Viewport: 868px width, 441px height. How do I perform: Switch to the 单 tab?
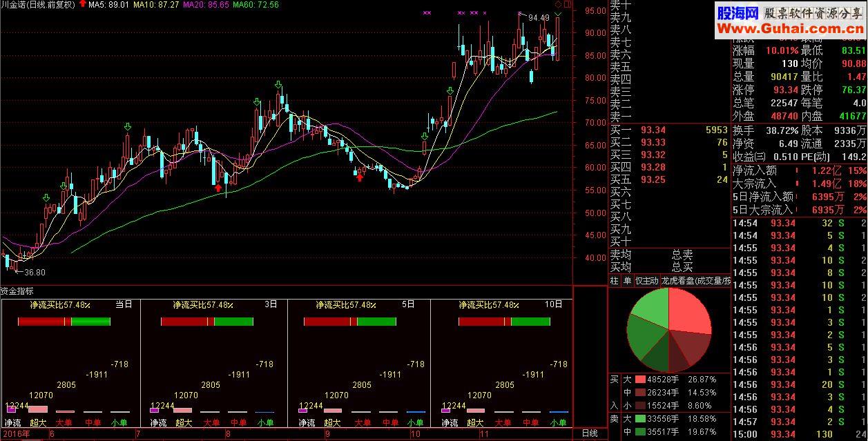click(627, 281)
